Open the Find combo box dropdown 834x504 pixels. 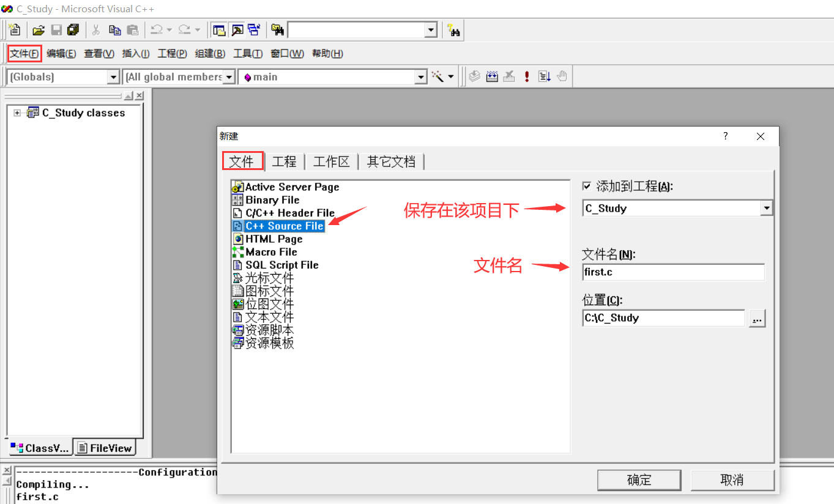[x=431, y=29]
